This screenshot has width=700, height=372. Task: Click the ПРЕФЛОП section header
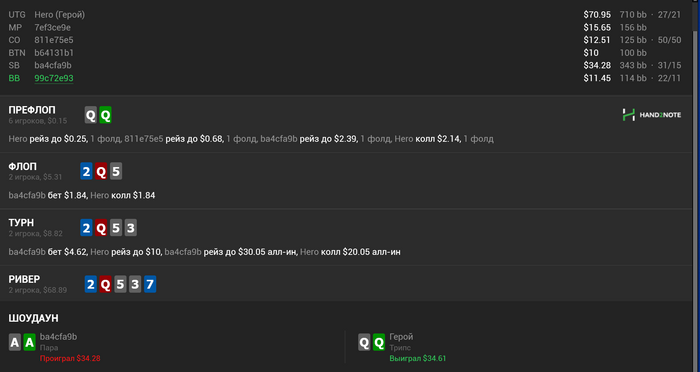(32, 110)
